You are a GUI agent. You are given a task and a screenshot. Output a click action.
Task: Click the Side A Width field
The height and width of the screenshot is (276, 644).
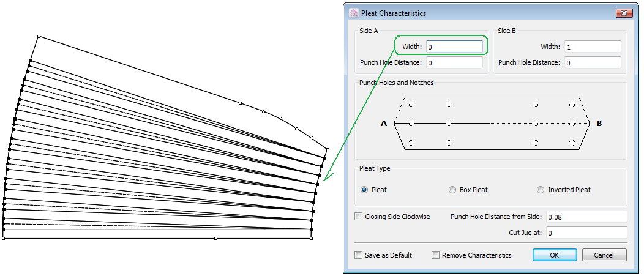coord(454,47)
